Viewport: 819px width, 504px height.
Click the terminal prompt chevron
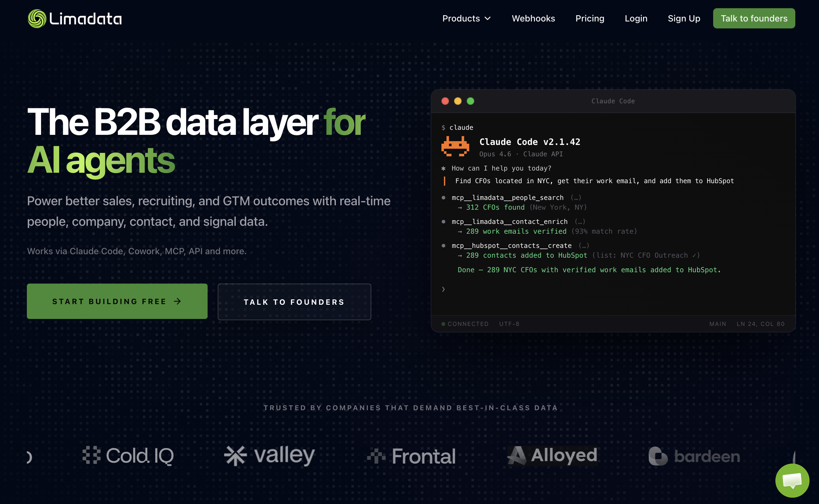[443, 289]
